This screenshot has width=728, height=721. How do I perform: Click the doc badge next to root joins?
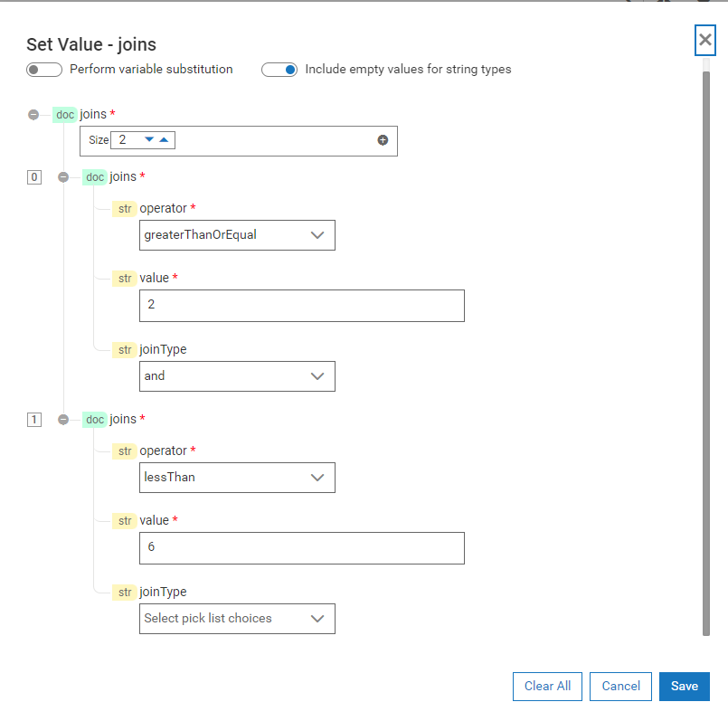point(64,114)
